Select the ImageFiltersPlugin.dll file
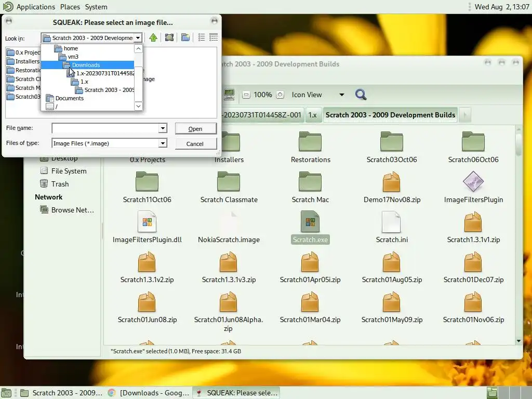Image resolution: width=532 pixels, height=399 pixels. point(147,221)
